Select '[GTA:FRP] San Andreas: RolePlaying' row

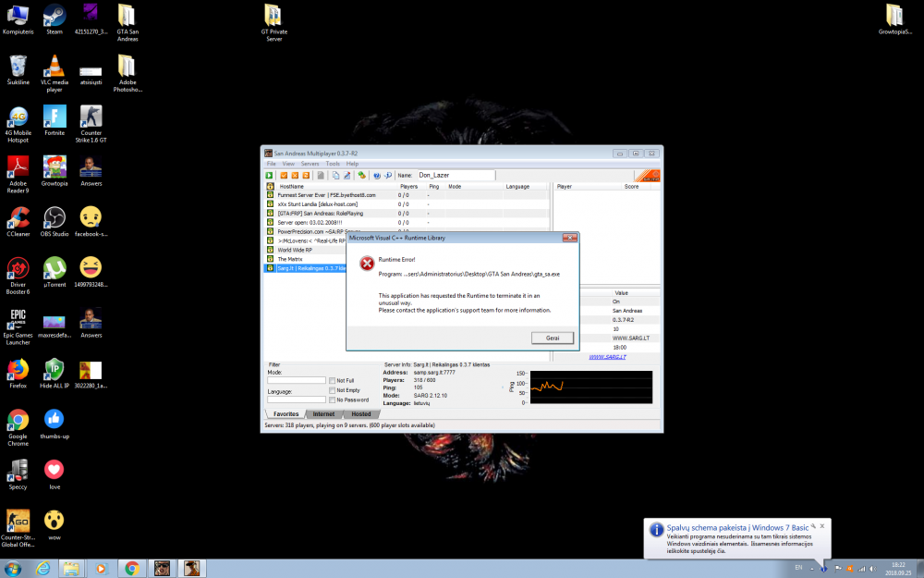(407, 214)
